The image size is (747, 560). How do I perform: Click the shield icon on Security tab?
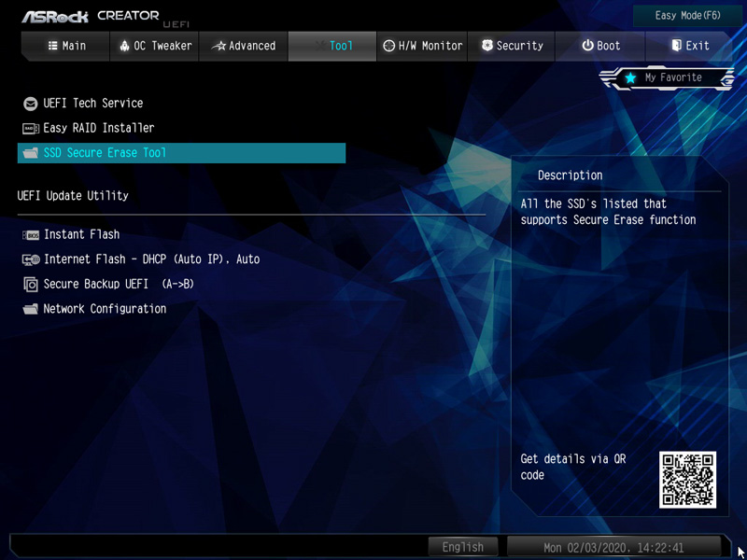[x=486, y=46]
